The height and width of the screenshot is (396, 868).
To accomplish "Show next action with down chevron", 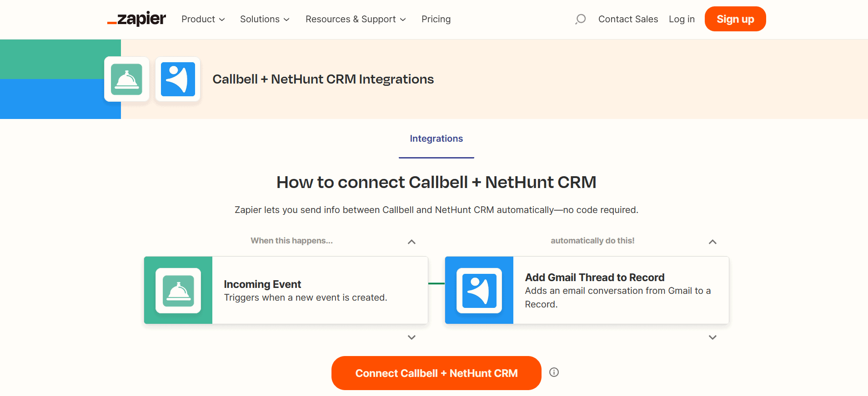I will pyautogui.click(x=712, y=337).
